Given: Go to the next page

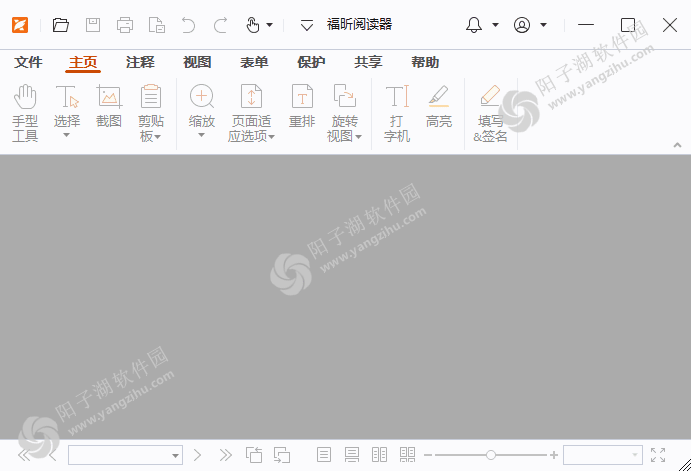Looking at the screenshot, I should [x=197, y=455].
